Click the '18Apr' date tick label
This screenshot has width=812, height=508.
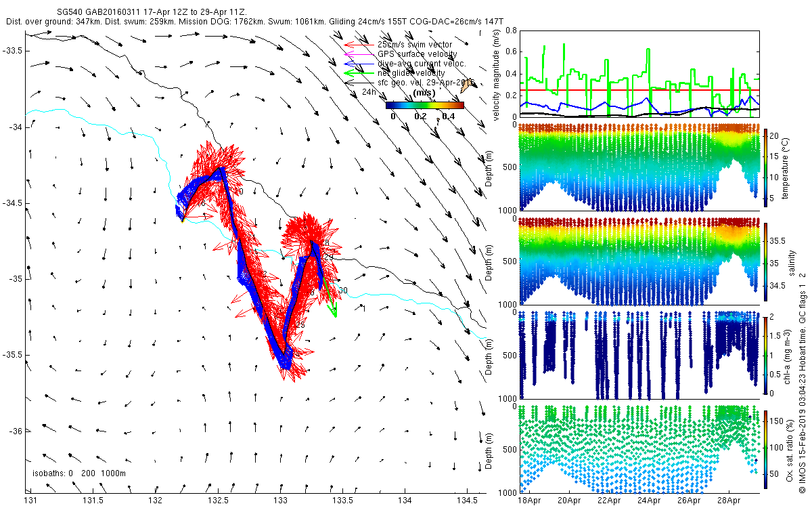point(530,500)
